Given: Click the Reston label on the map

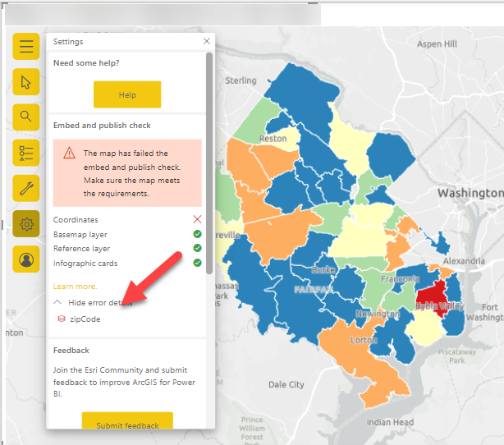Looking at the screenshot, I should click(x=273, y=139).
